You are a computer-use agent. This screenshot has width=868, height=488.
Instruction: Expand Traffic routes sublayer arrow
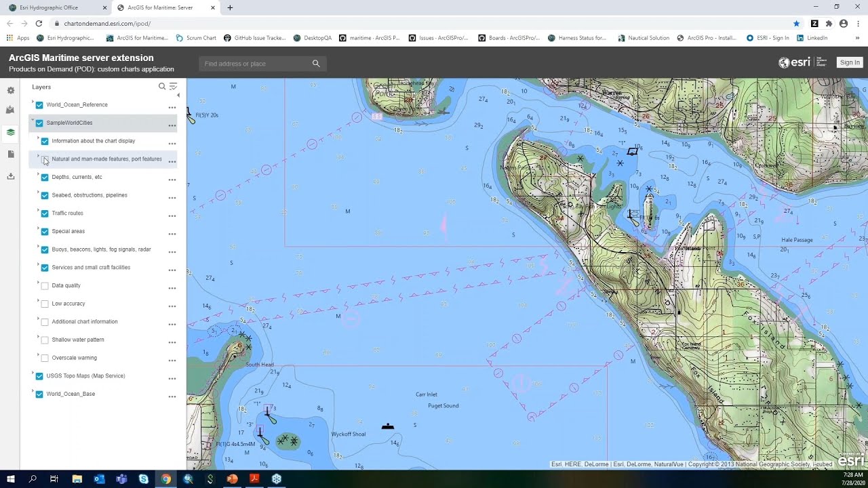[x=38, y=210]
